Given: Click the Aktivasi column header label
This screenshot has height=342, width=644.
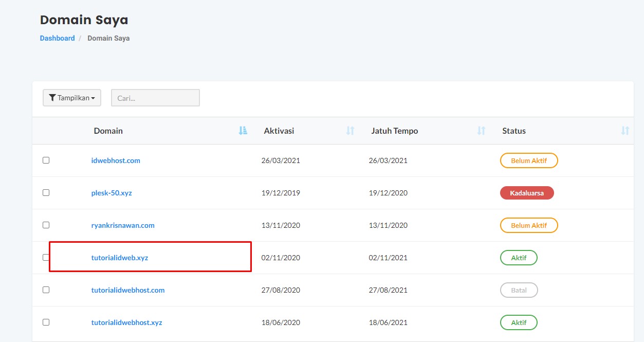Looking at the screenshot, I should 279,131.
